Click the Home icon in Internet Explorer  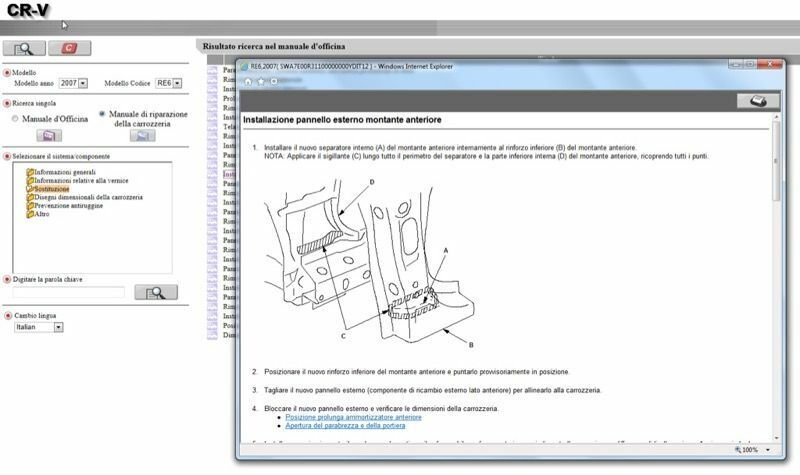248,82
